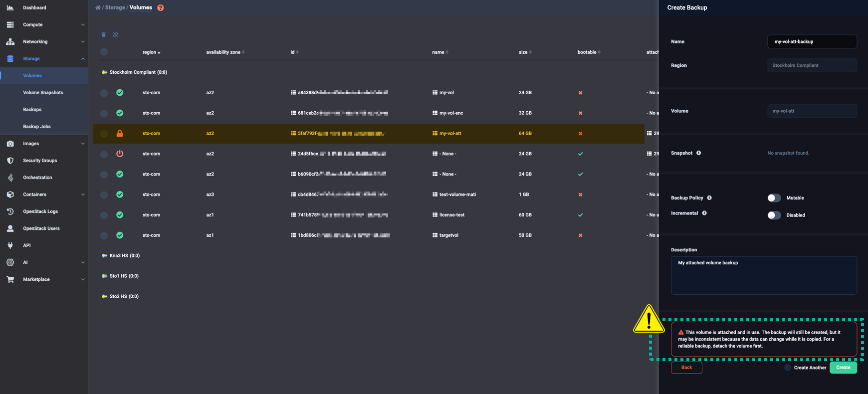Click the trash delete icon above the table

point(104,35)
